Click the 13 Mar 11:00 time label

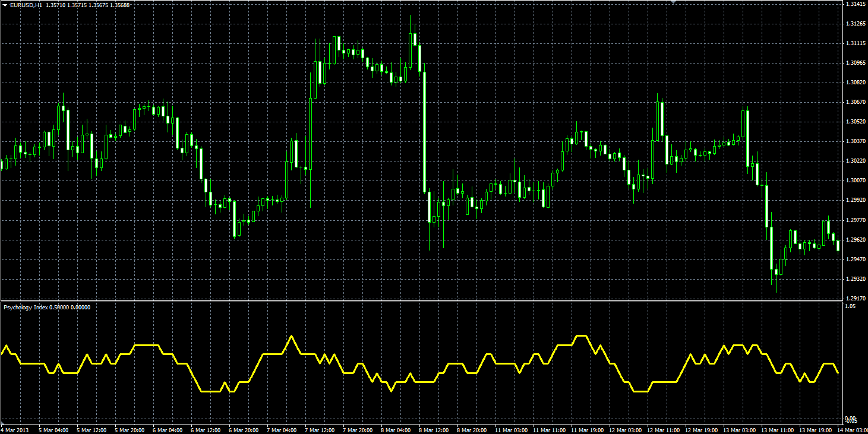click(x=777, y=430)
